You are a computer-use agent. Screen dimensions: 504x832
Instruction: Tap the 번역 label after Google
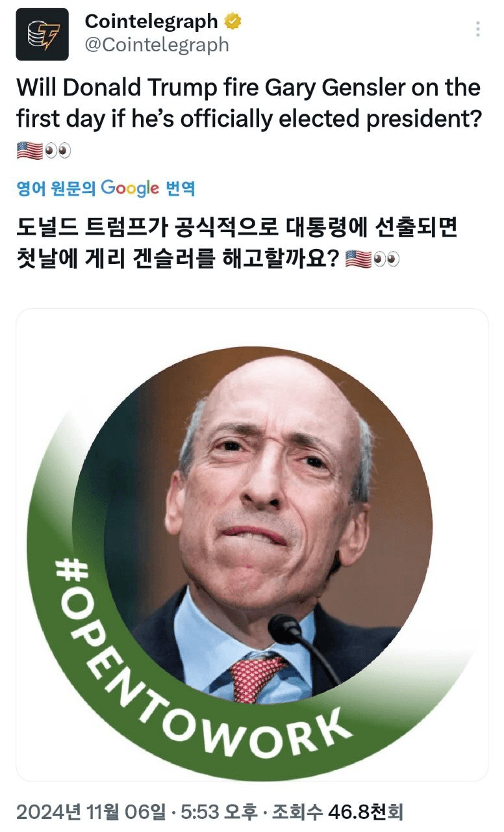click(180, 188)
